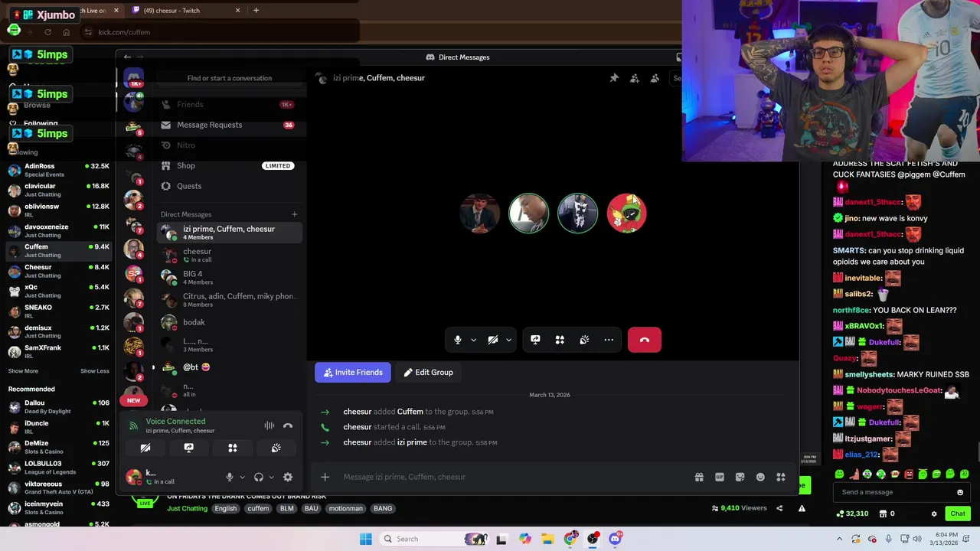
Task: Switch to cheesur - Twitch browser tab
Action: [x=186, y=11]
